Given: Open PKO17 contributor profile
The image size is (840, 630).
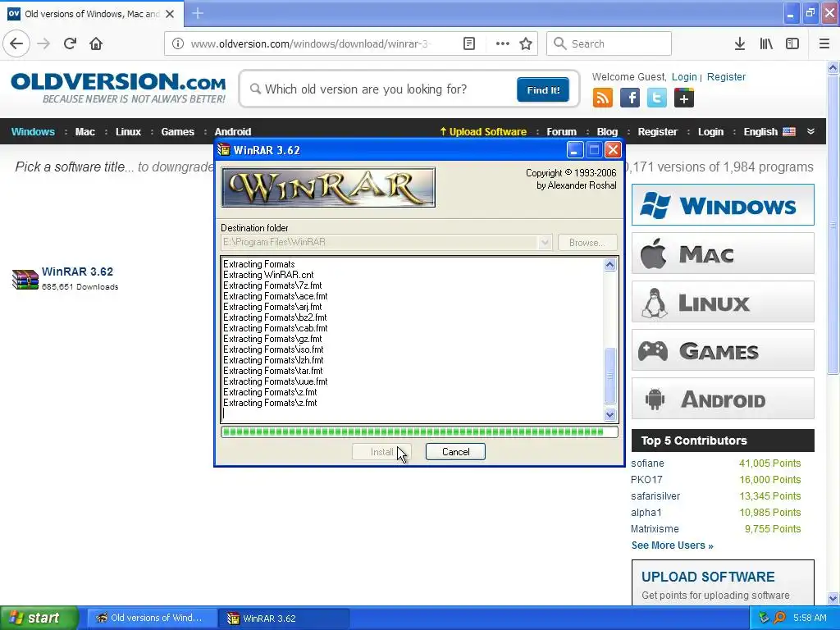Looking at the screenshot, I should (646, 480).
